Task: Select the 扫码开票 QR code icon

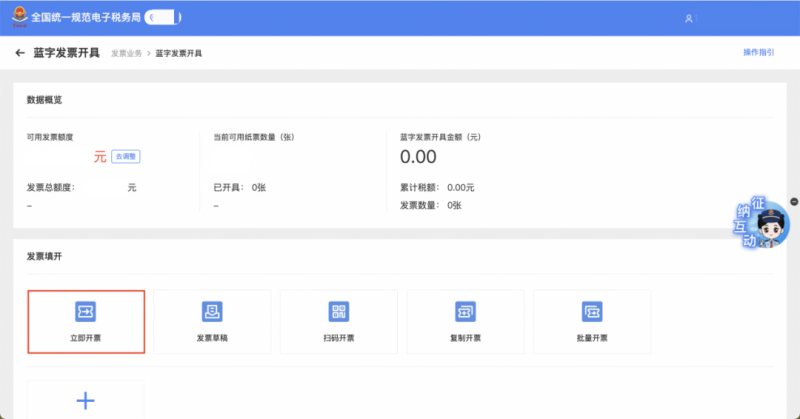Action: click(x=339, y=311)
